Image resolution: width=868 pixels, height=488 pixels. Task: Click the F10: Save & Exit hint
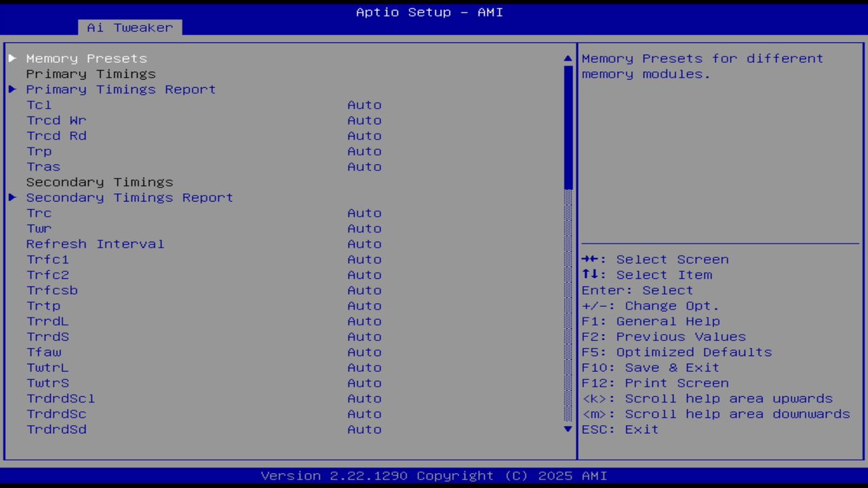tap(650, 367)
